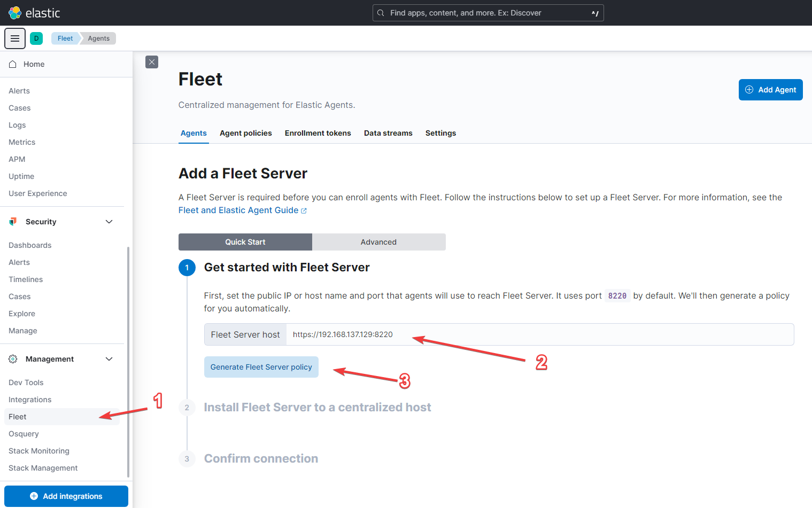Open the Fleet breadcrumb dropdown

click(65, 38)
